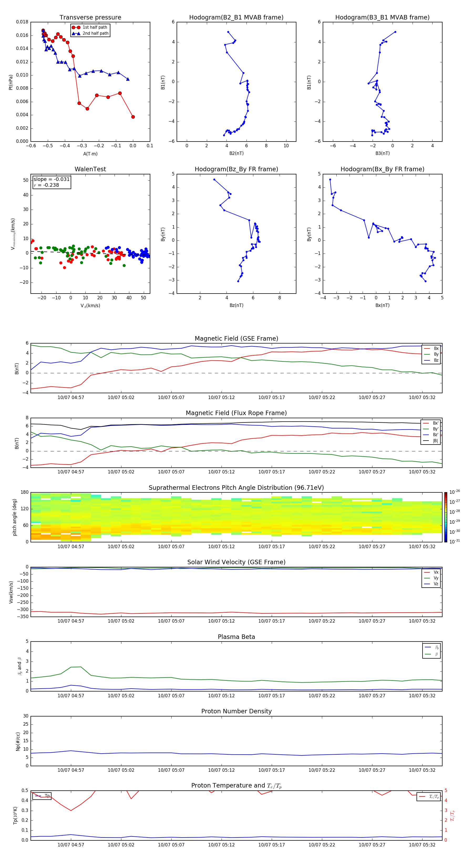
Task: Click the 'A(T·m)' axis label
Action: click(90, 154)
